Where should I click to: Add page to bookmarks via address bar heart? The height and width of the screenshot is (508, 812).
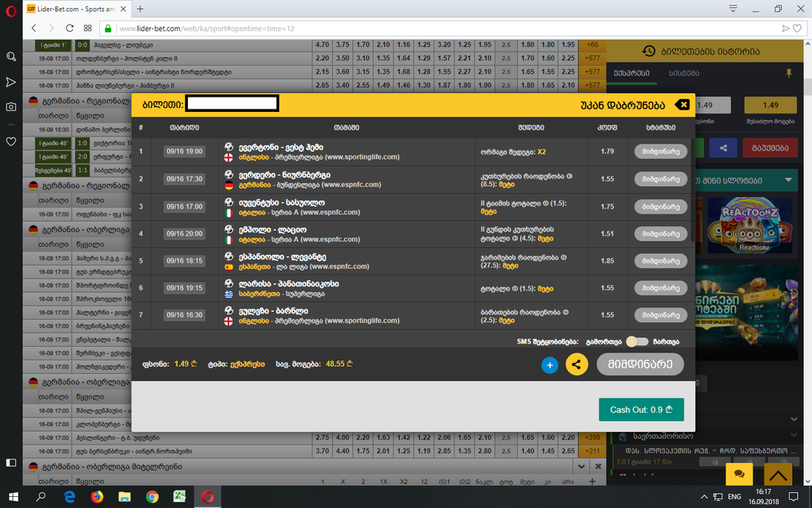[x=798, y=29]
